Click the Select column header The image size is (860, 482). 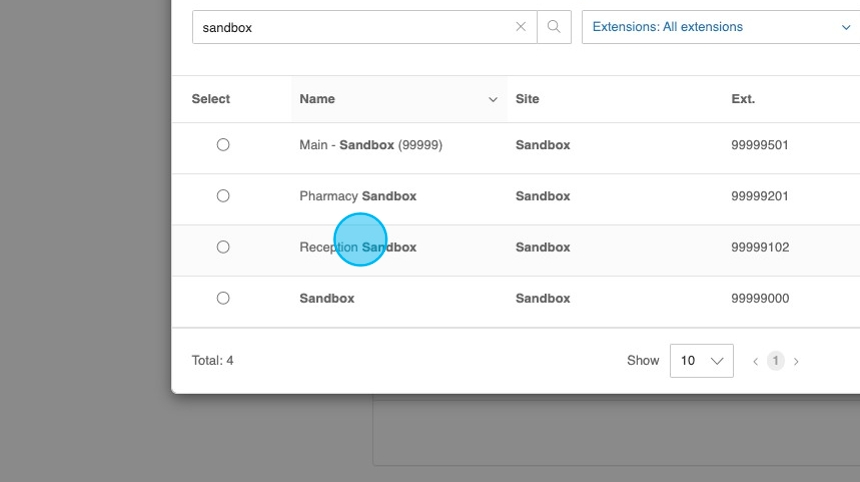[x=211, y=99]
